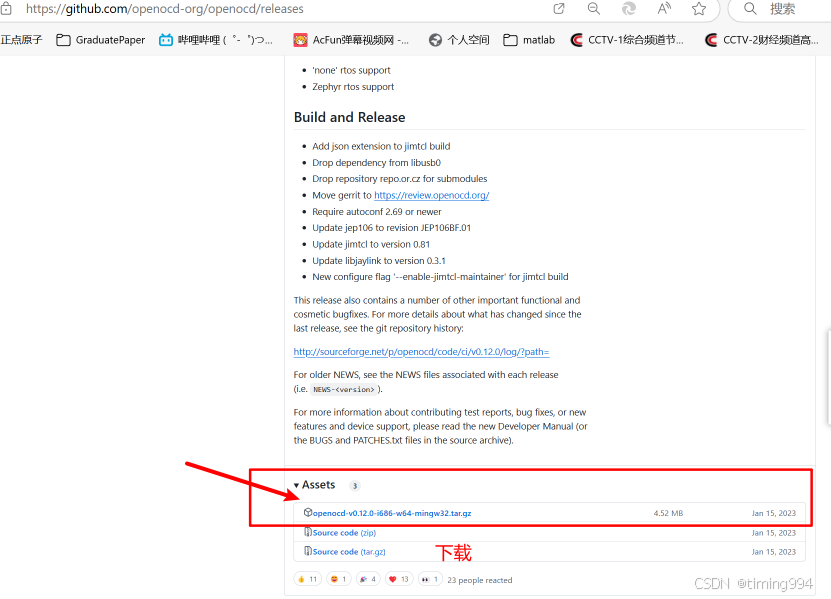
Task: Click the refresh-style swirl icon in address bar
Action: click(629, 8)
